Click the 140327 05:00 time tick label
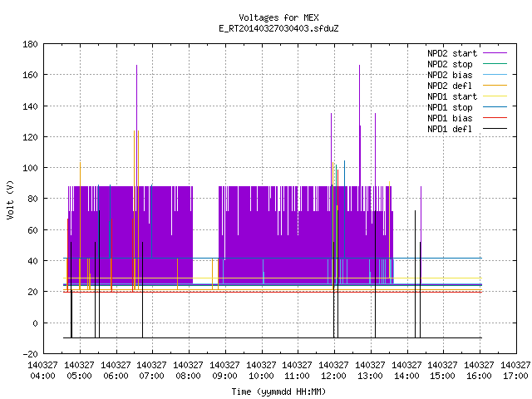Viewport: 532px width, 399px height. point(80,371)
